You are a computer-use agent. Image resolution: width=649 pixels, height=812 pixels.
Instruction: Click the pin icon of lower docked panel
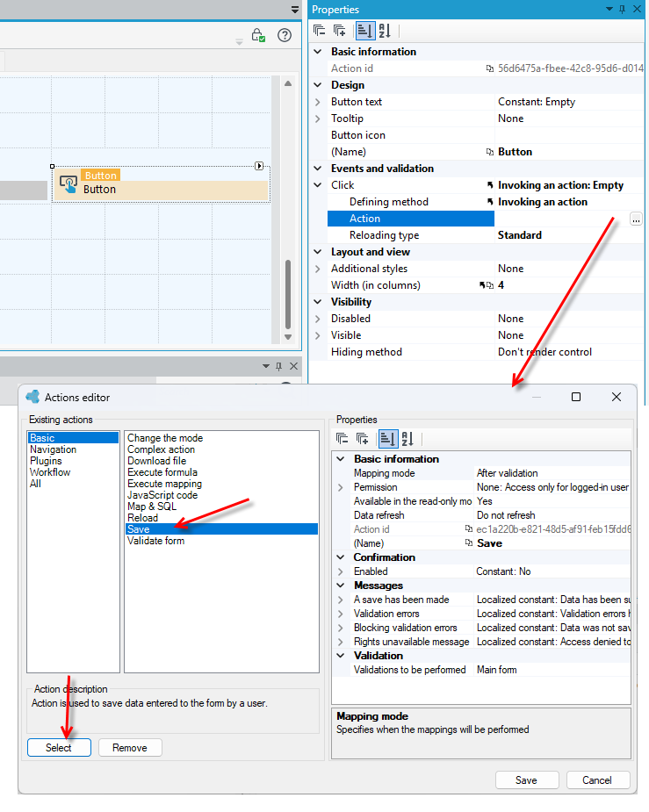pos(279,366)
